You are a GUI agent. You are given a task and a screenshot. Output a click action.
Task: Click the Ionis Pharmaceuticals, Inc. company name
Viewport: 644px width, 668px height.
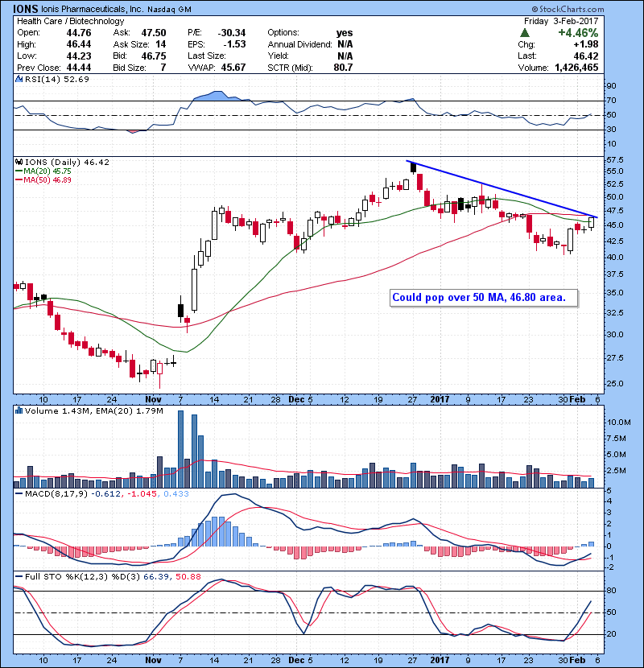pos(93,9)
